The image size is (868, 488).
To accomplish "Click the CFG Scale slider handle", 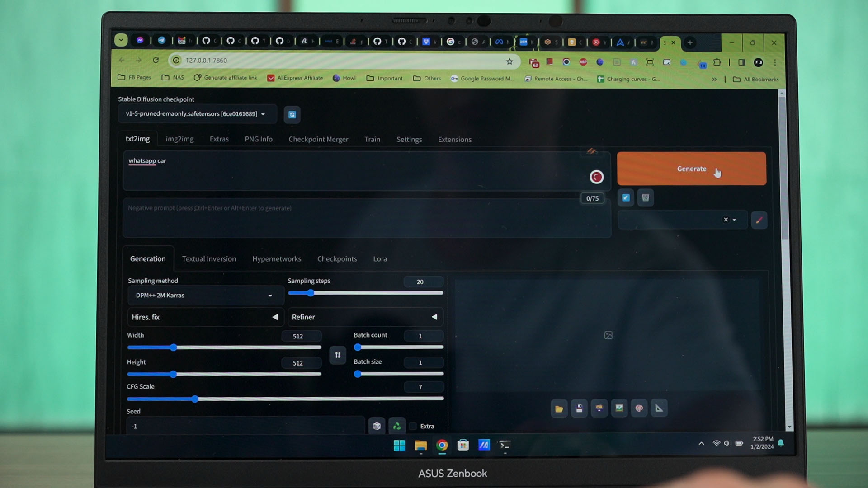I will tap(195, 399).
